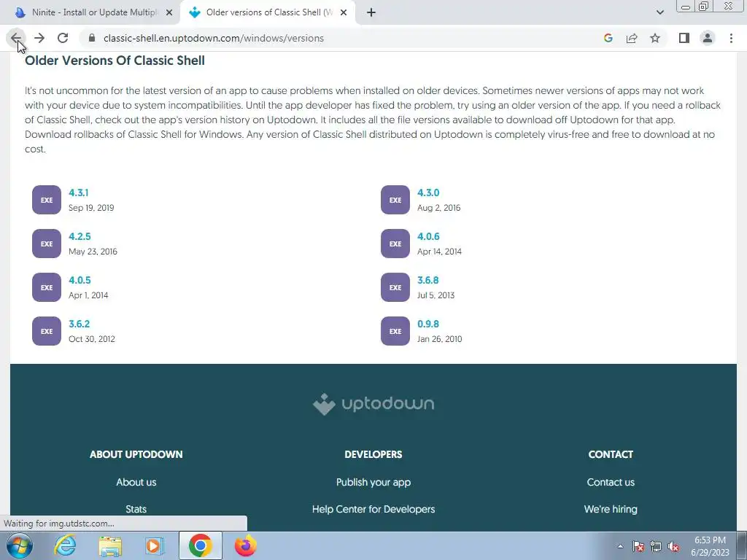Bookmark this page with the star icon

655,38
